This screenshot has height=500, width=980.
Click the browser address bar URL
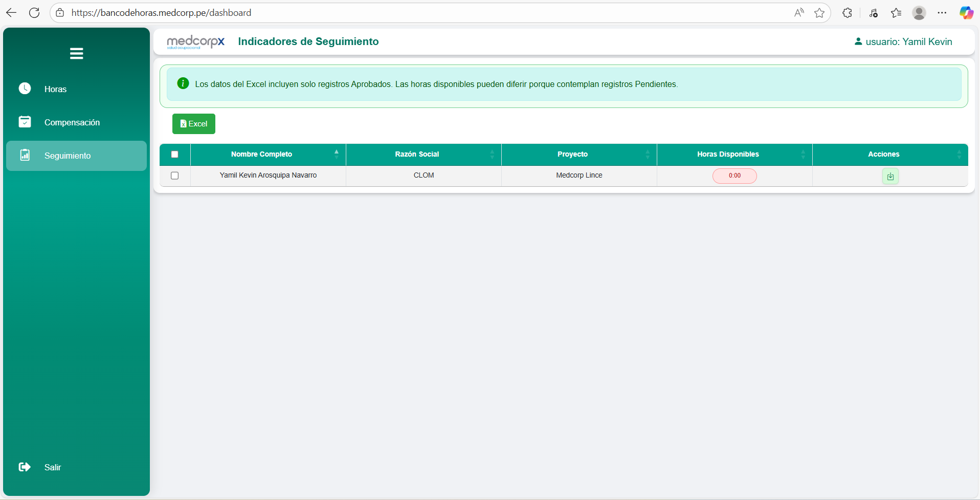[x=161, y=13]
